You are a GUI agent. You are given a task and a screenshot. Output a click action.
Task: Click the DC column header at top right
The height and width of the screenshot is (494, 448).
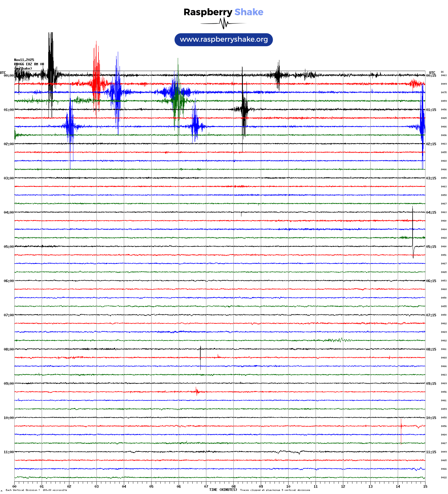pos(442,72)
